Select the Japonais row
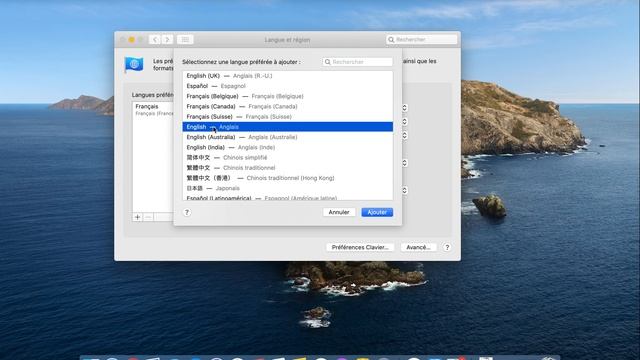Screen dimensions: 640x360 click(x=287, y=188)
